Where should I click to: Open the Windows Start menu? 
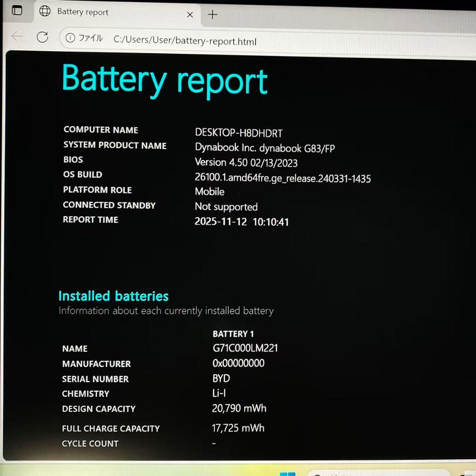(287, 474)
